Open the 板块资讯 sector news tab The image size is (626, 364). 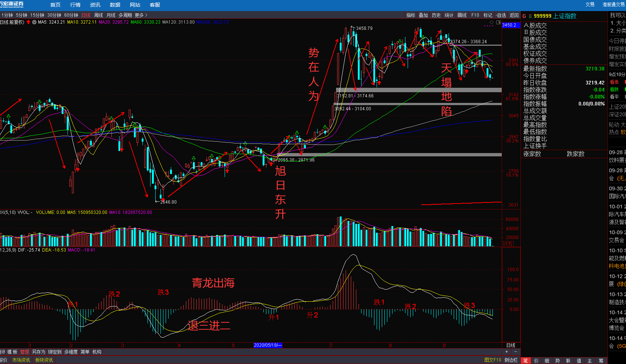[x=44, y=360]
